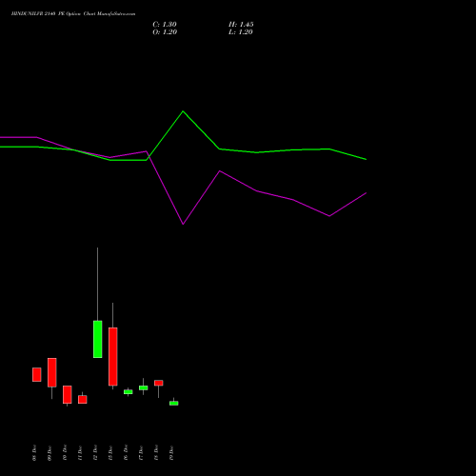Screen dimensions: 476x476
Task: Click the tall green candle for 12 Dec
Action: [x=98, y=339]
